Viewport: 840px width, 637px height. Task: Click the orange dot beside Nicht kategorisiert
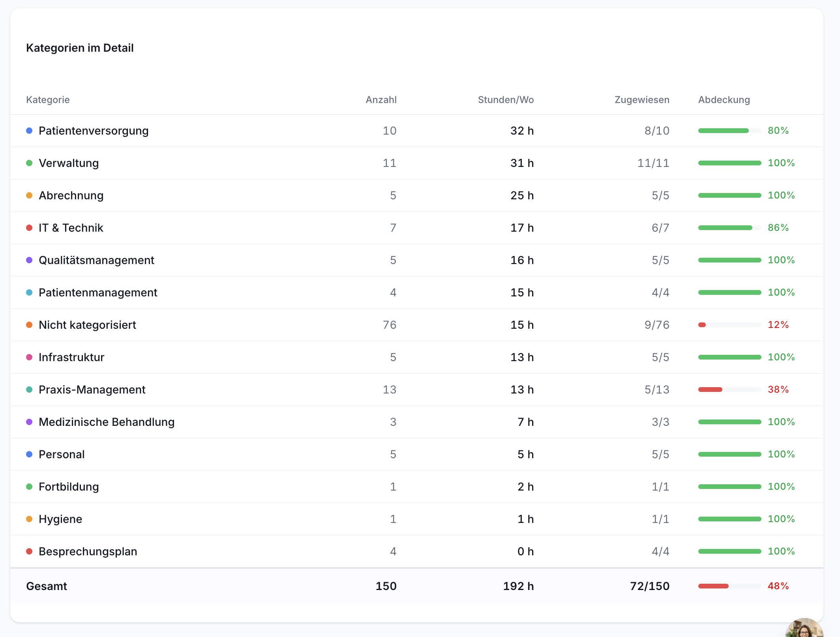click(x=29, y=325)
